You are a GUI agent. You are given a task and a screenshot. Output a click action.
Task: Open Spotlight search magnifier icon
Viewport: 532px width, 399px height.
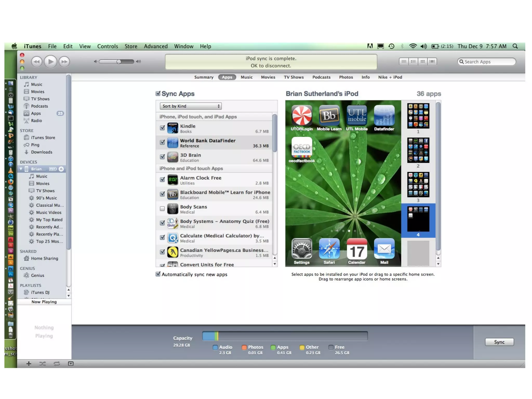coord(515,46)
